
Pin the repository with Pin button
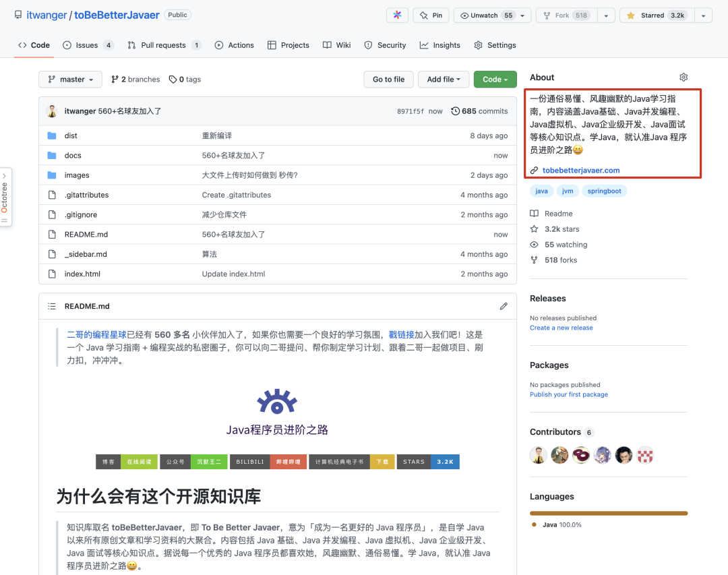click(x=431, y=16)
